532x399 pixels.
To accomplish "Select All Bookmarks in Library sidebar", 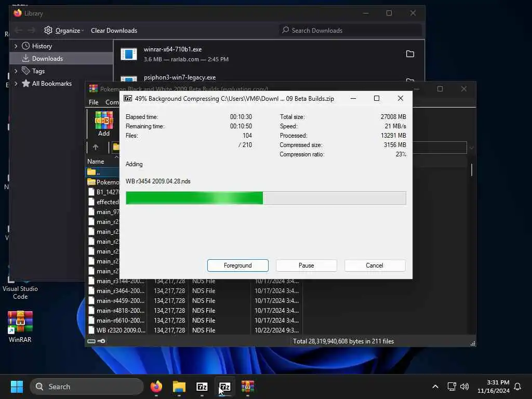I will click(x=51, y=84).
